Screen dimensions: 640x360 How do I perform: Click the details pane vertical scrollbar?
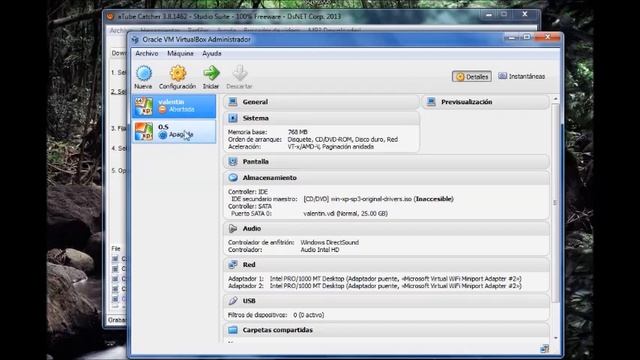(x=555, y=203)
